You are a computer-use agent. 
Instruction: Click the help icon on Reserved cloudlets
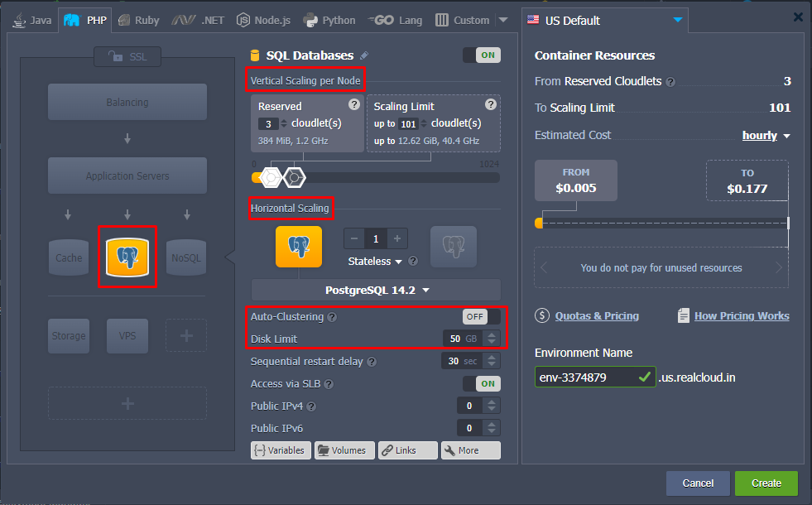tap(354, 104)
